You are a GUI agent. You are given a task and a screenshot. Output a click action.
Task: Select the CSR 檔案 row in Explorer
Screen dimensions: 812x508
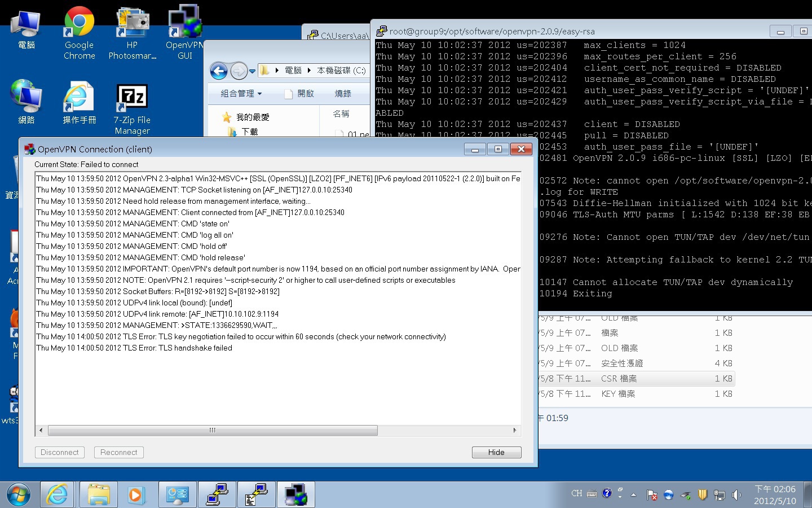(637, 379)
